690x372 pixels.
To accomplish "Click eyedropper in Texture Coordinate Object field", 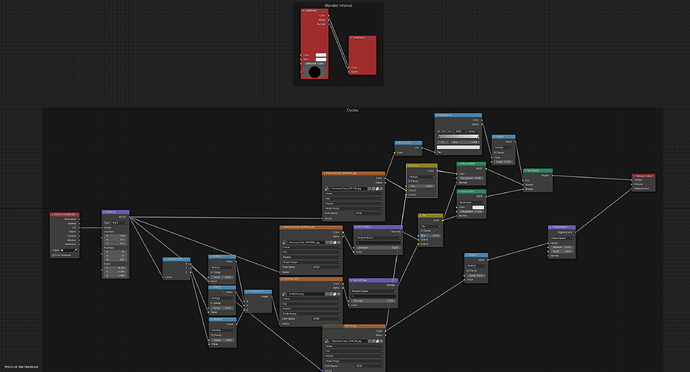I will 76,250.
